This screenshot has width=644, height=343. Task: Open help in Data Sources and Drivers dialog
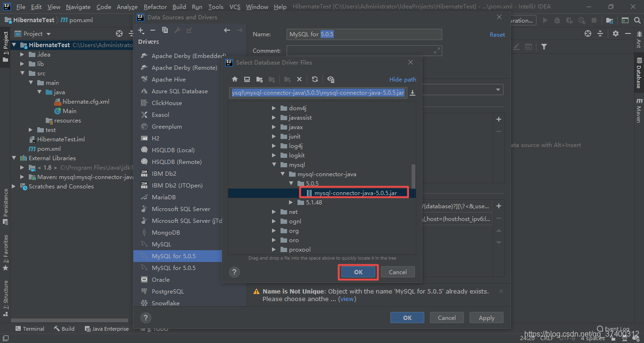coord(146,318)
